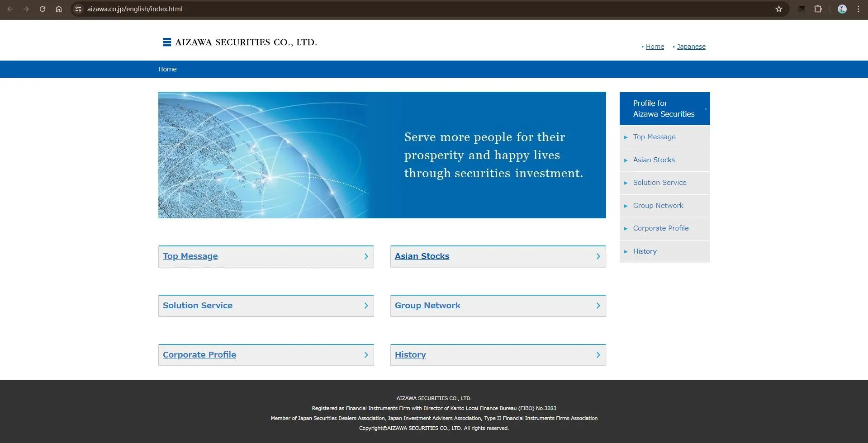Viewport: 868px width, 443px height.
Task: Open the extensions puzzle icon
Action: 818,9
